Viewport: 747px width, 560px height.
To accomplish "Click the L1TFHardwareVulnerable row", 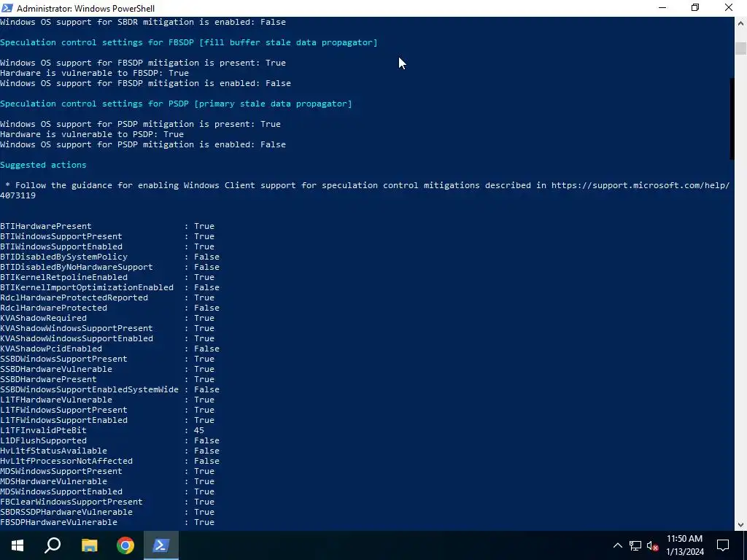I will (x=107, y=400).
